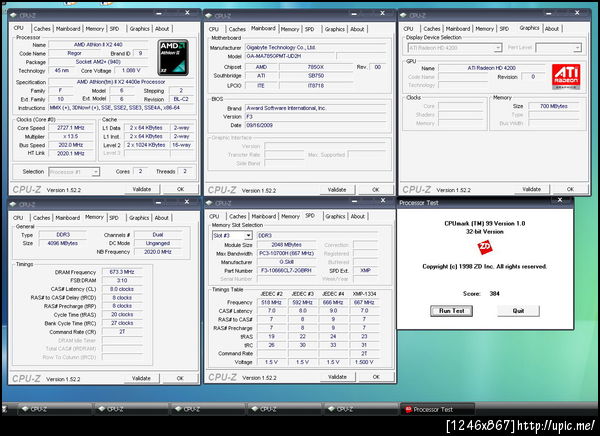This screenshot has width=600, height=436.
Task: Click Validate in the Motherboard window
Action: (337, 189)
